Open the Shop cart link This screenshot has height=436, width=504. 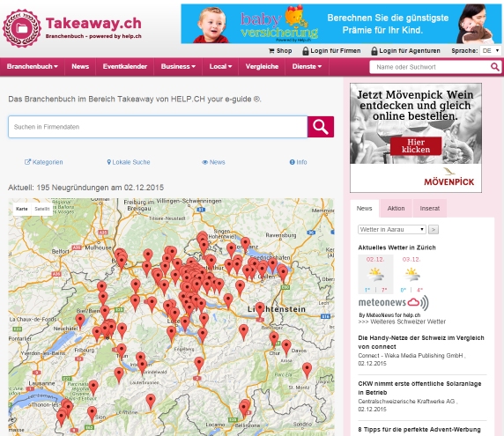tap(280, 51)
